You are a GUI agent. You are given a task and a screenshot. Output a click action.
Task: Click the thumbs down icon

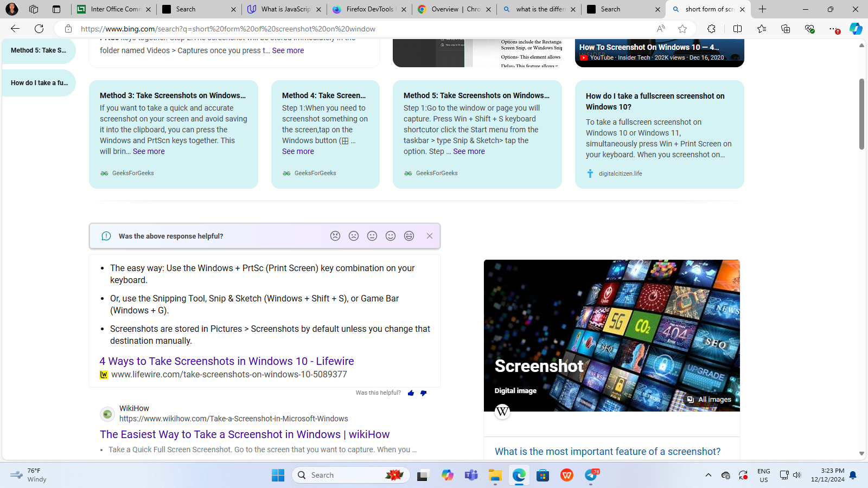click(x=423, y=393)
